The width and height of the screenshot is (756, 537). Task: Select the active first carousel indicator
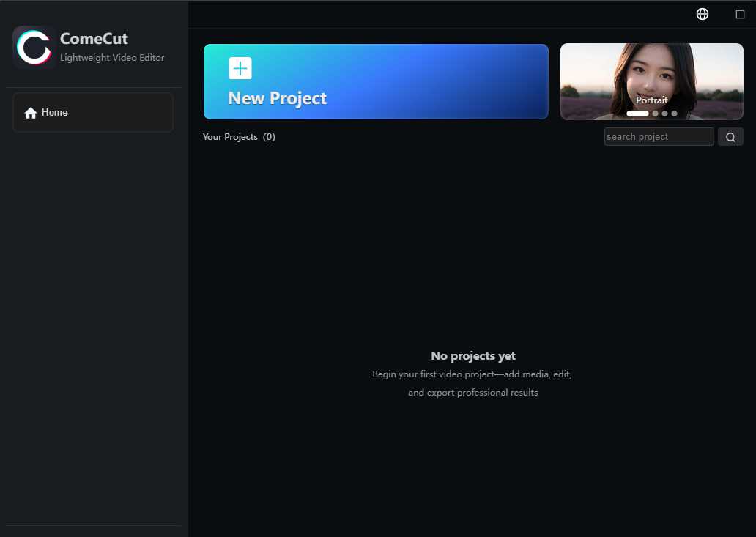(x=637, y=114)
